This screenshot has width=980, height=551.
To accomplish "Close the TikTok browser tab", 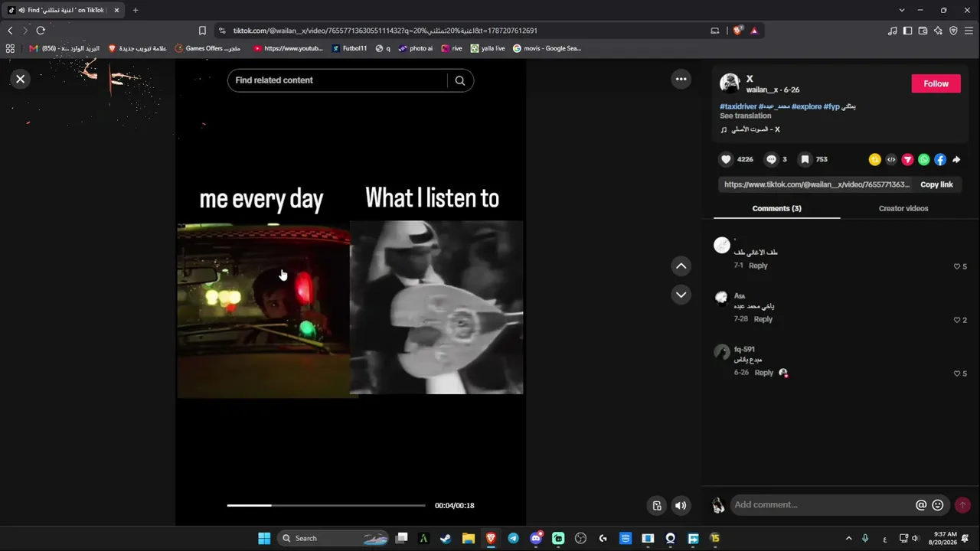I will click(x=116, y=10).
